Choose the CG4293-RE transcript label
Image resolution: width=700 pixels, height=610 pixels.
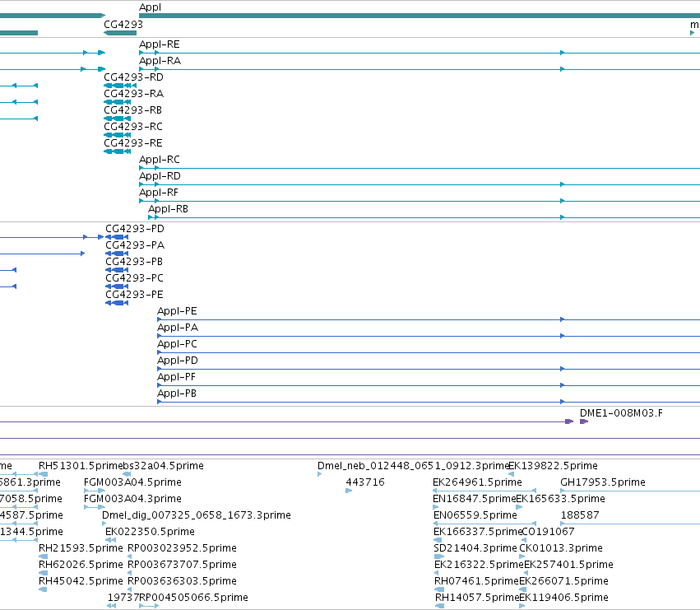coord(133,143)
